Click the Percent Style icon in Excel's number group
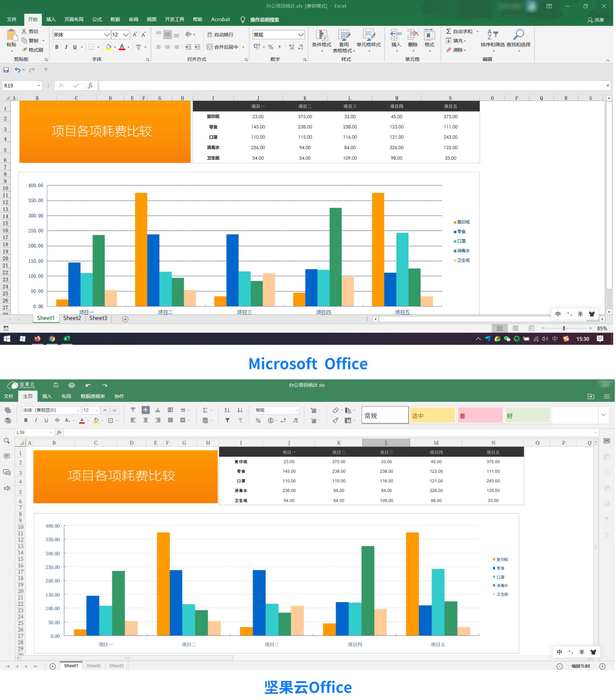The image size is (616, 700). (x=271, y=47)
